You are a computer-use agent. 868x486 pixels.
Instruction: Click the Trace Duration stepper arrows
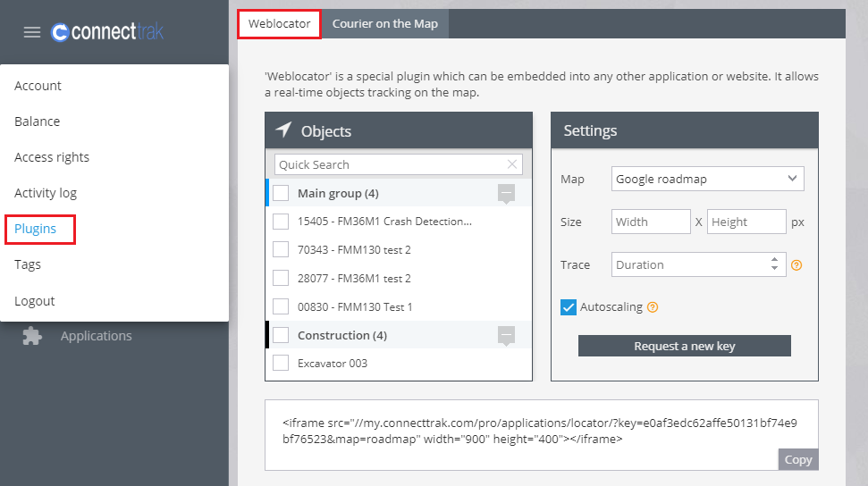pyautogui.click(x=774, y=264)
